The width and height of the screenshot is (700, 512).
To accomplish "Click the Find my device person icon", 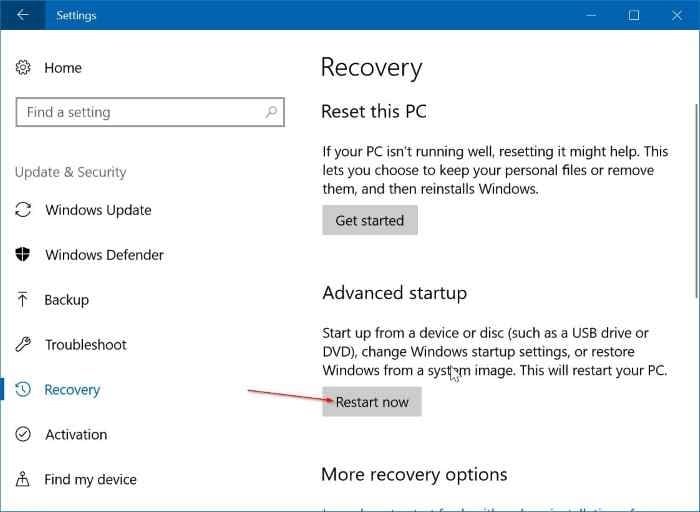I will coord(23,479).
